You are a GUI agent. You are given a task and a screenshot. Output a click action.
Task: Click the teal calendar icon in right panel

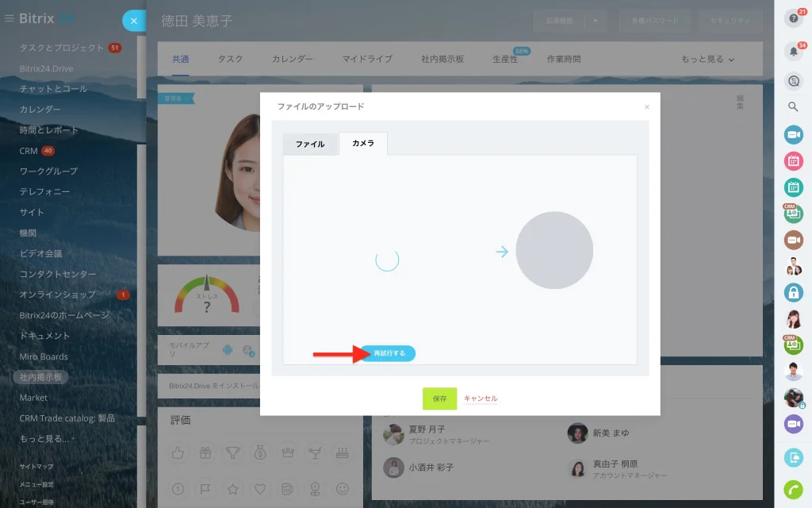click(793, 187)
